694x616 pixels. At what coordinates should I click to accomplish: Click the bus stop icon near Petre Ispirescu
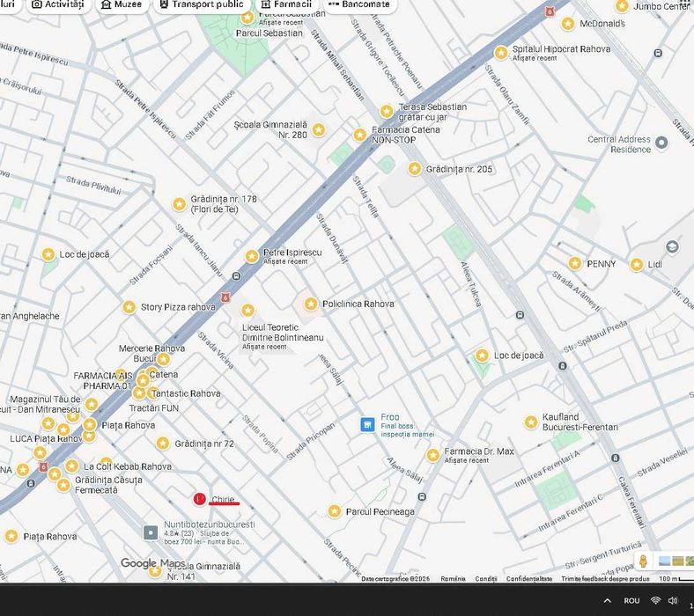[x=236, y=276]
